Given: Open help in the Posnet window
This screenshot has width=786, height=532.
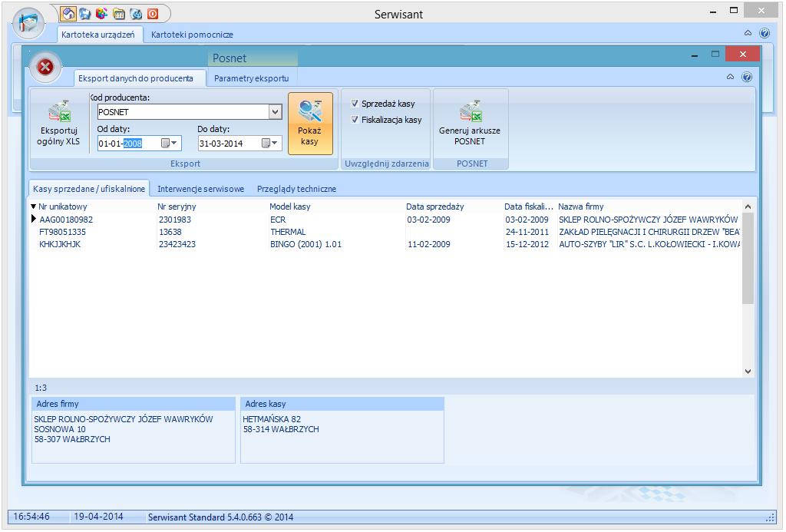Looking at the screenshot, I should click(747, 77).
